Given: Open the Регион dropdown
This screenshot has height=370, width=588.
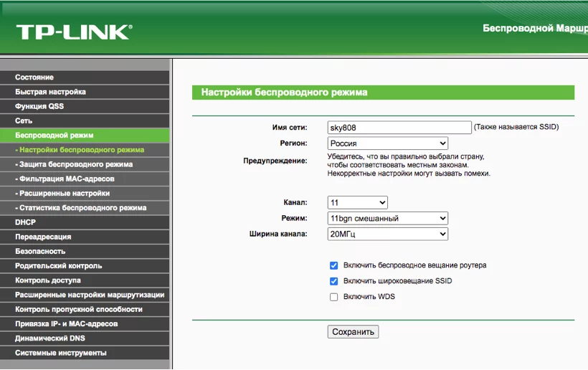Looking at the screenshot, I should (x=388, y=143).
